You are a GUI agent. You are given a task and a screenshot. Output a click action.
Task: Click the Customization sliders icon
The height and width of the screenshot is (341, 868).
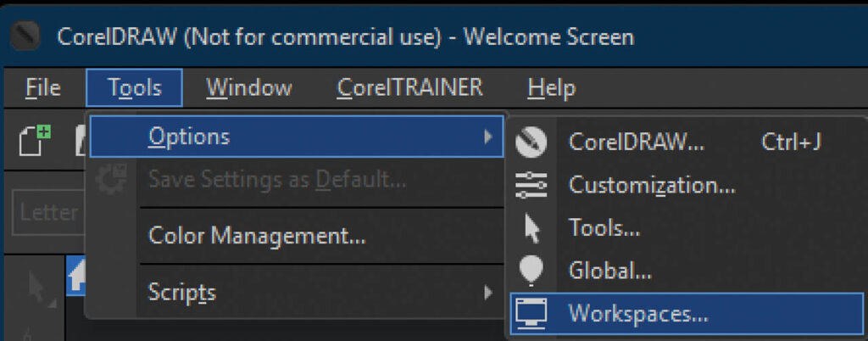531,185
